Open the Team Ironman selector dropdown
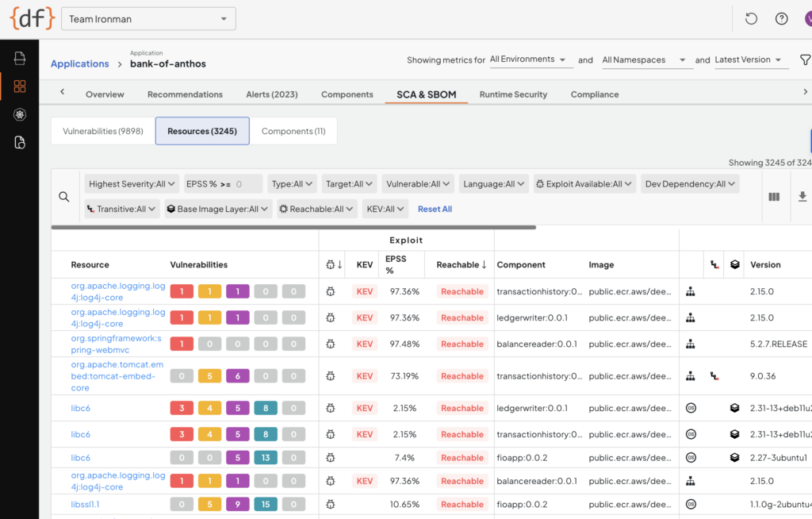812x519 pixels. (x=148, y=19)
